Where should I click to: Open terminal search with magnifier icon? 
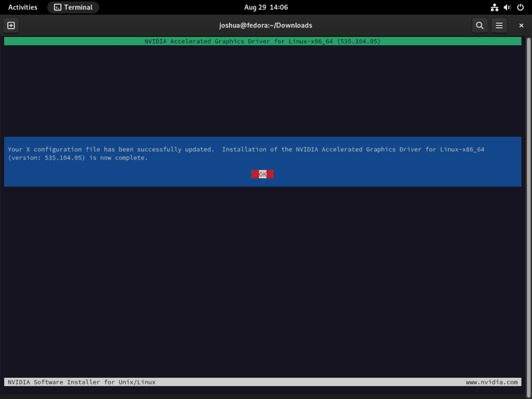(x=479, y=25)
